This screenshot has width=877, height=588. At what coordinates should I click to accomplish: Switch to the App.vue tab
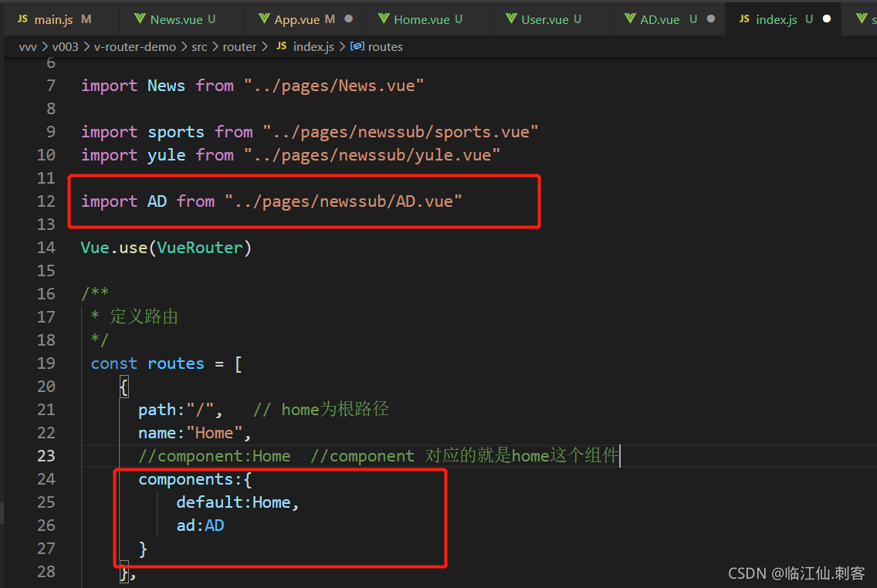(x=304, y=19)
